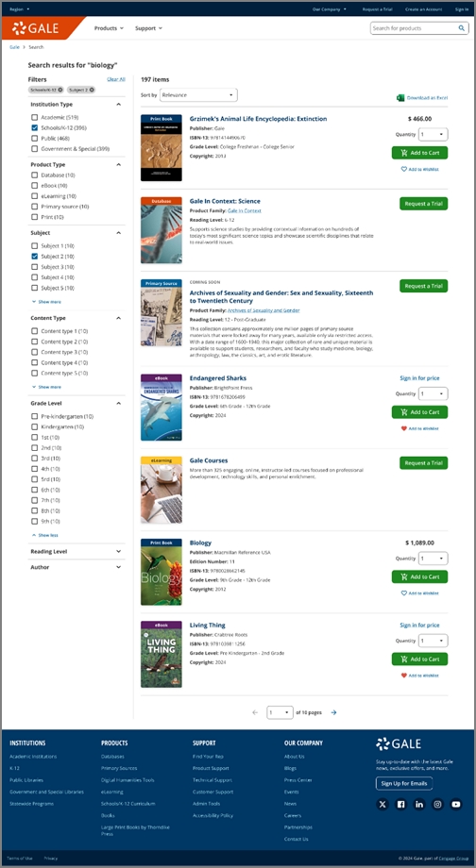Check the Kindergarten grade level filter

(x=34, y=426)
